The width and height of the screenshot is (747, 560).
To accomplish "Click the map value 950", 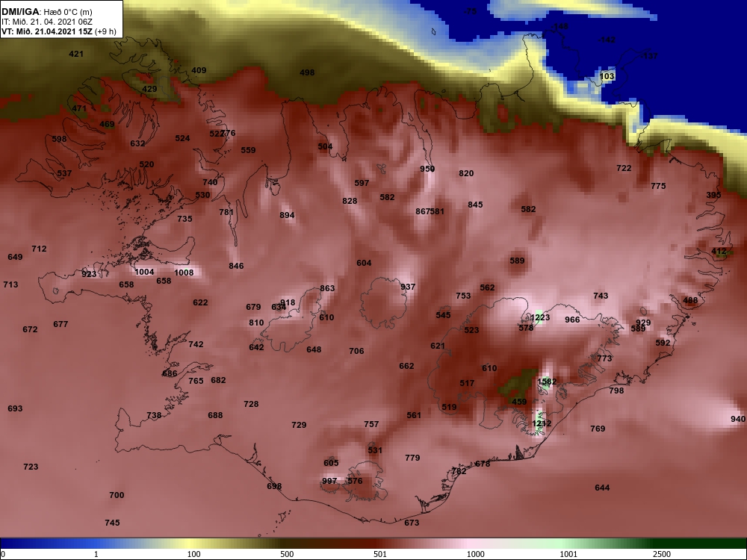I will click(427, 169).
